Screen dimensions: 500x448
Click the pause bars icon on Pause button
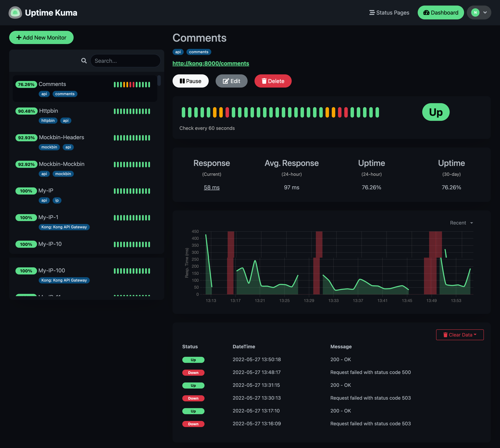182,81
